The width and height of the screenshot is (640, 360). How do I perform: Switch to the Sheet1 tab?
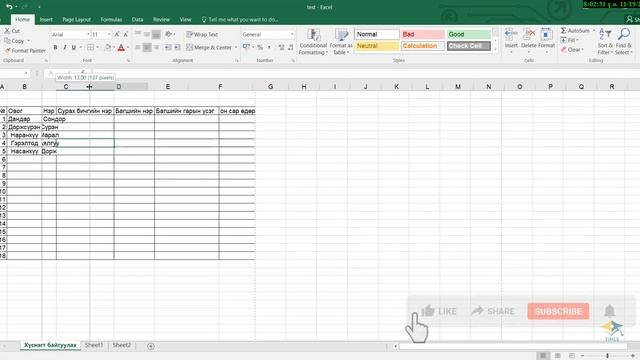[x=94, y=345]
